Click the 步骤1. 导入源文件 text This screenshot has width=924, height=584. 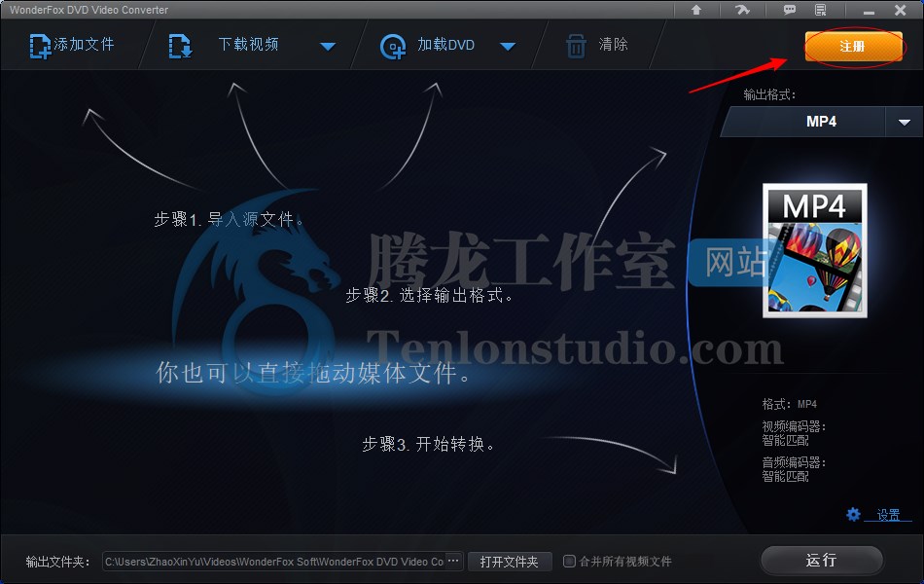[229, 219]
